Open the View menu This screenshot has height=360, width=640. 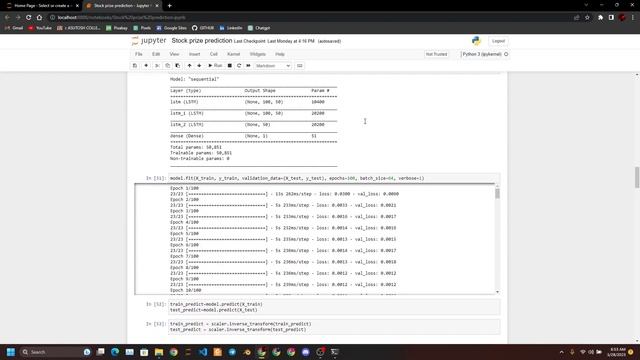(x=174, y=54)
